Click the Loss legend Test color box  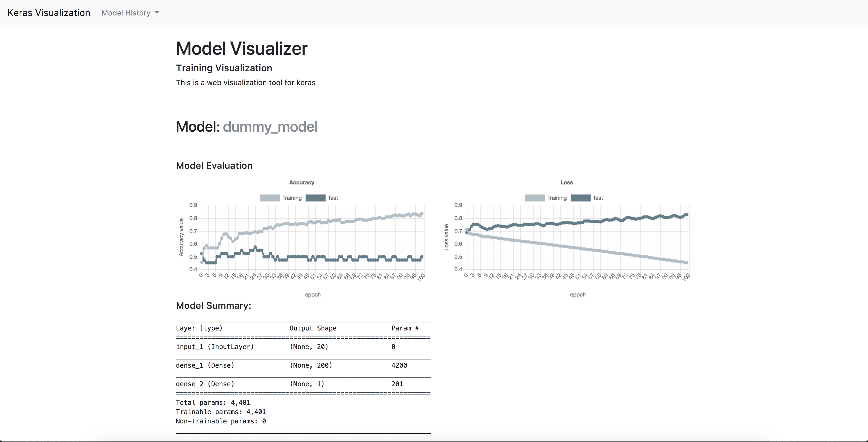tap(580, 198)
